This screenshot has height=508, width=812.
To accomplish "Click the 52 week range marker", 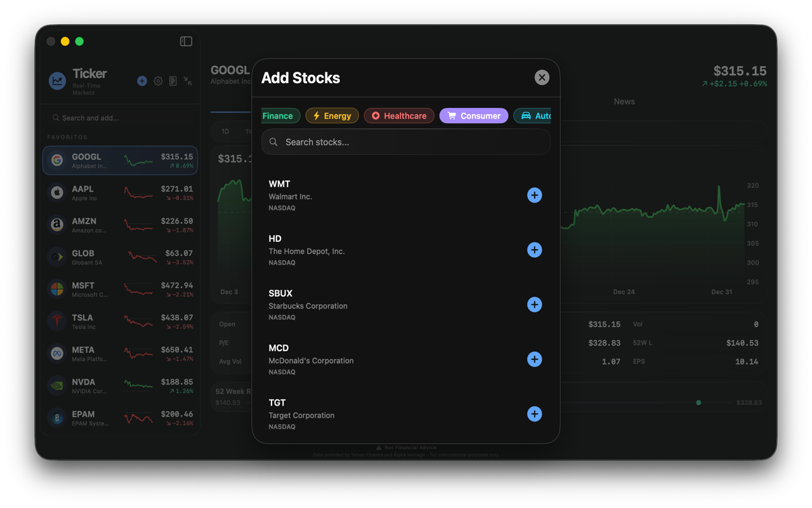I will (x=698, y=403).
